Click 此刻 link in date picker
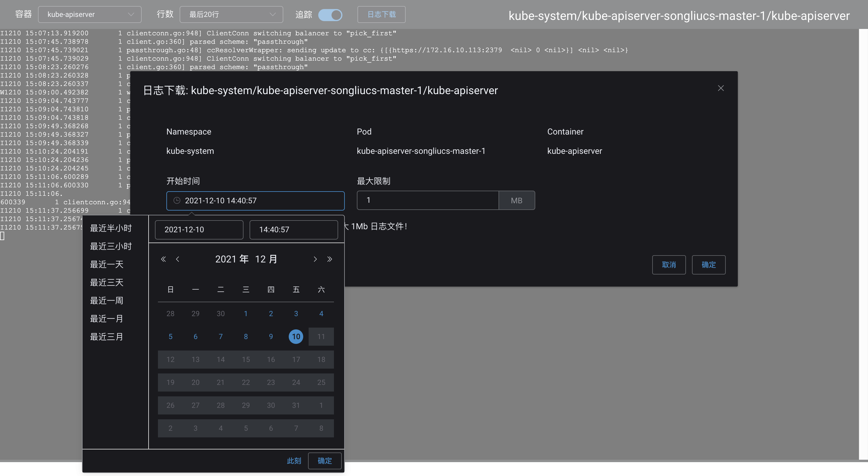The height and width of the screenshot is (476, 868). pyautogui.click(x=294, y=461)
